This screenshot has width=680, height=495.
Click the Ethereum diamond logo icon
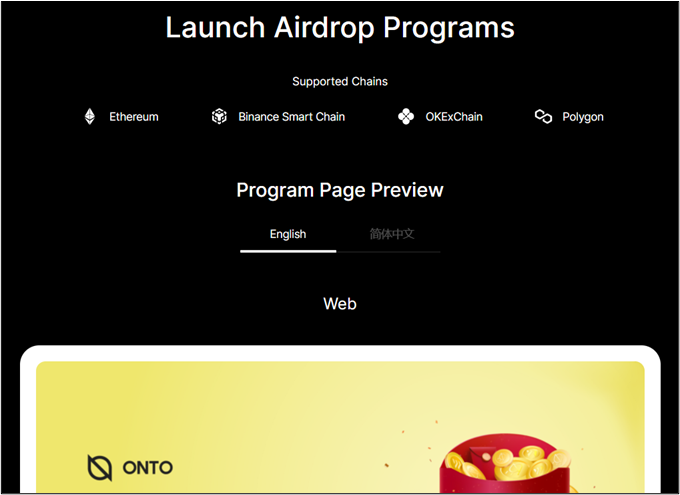[90, 117]
